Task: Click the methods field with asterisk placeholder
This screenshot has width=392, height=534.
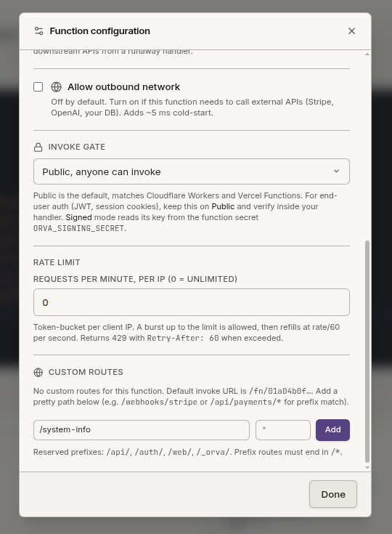Action: (283, 430)
